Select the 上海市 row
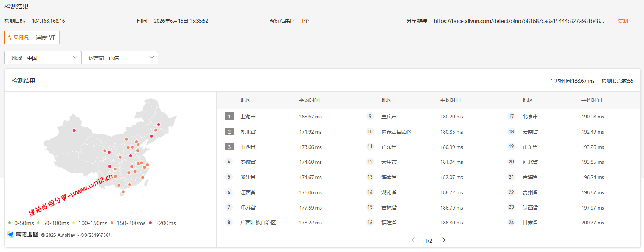The width and height of the screenshot is (644, 252). click(287, 117)
